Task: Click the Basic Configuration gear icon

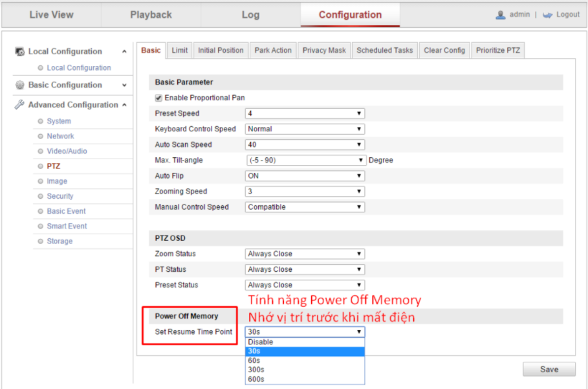Action: tap(20, 85)
